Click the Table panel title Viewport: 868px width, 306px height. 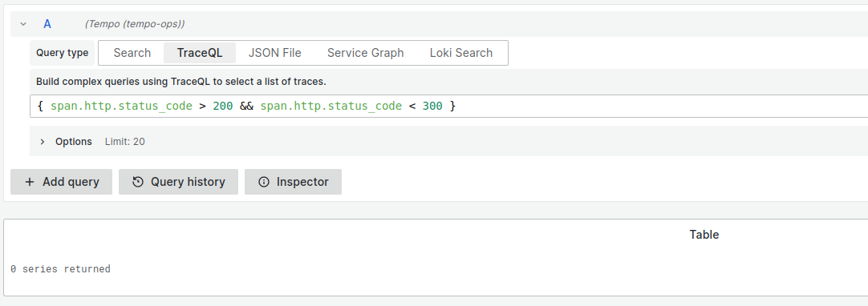pos(704,235)
